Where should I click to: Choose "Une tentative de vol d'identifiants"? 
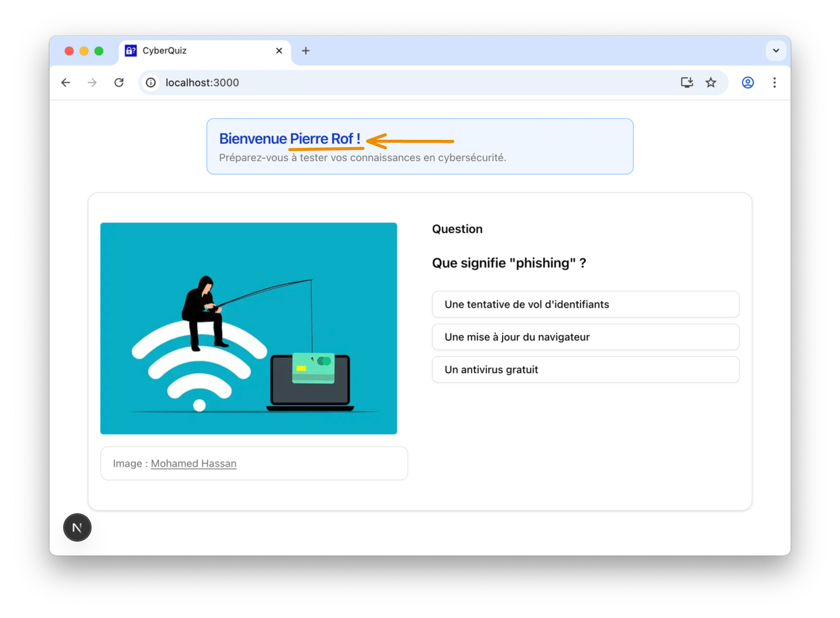point(585,304)
